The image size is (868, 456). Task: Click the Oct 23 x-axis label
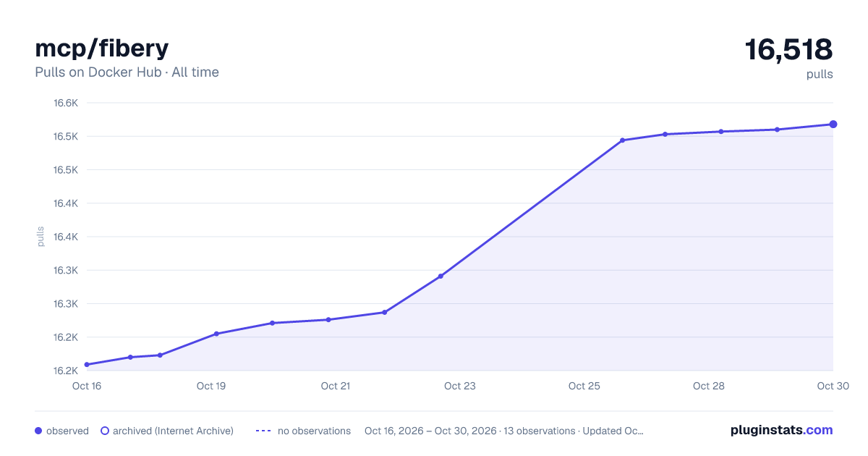[460, 386]
